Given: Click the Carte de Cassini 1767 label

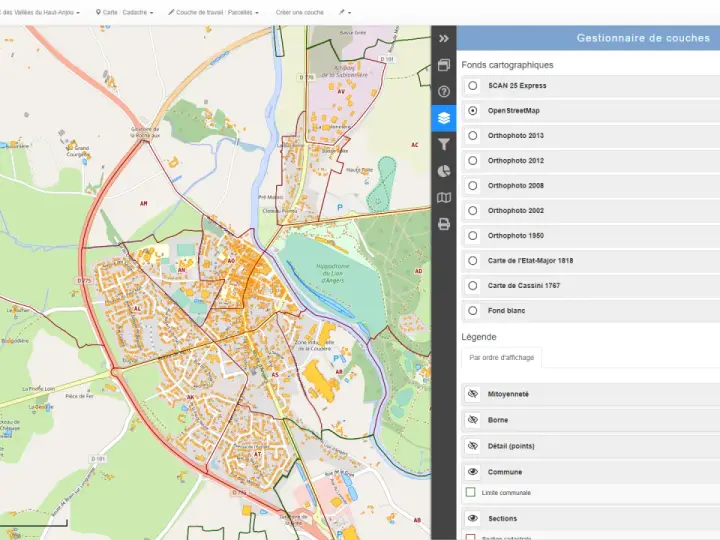Looking at the screenshot, I should [524, 286].
